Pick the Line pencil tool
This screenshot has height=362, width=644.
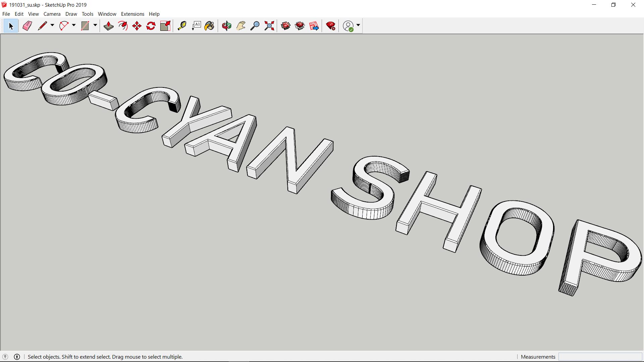42,26
